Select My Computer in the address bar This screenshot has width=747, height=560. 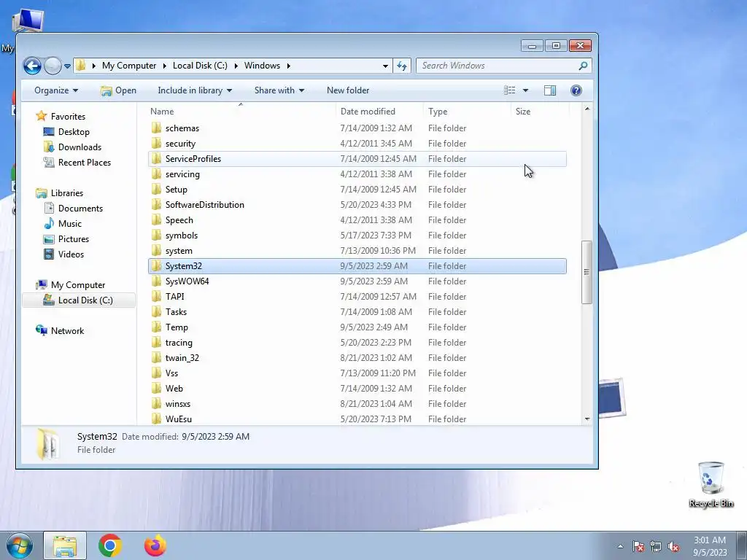pos(129,66)
